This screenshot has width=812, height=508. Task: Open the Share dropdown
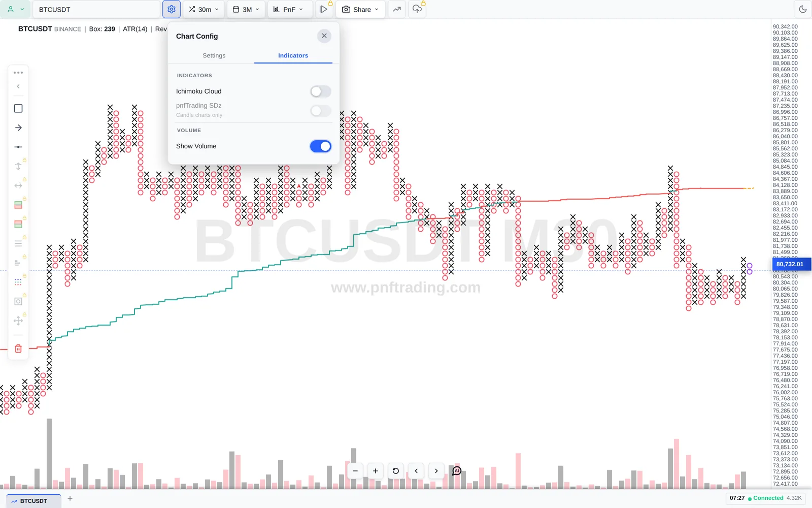point(360,9)
